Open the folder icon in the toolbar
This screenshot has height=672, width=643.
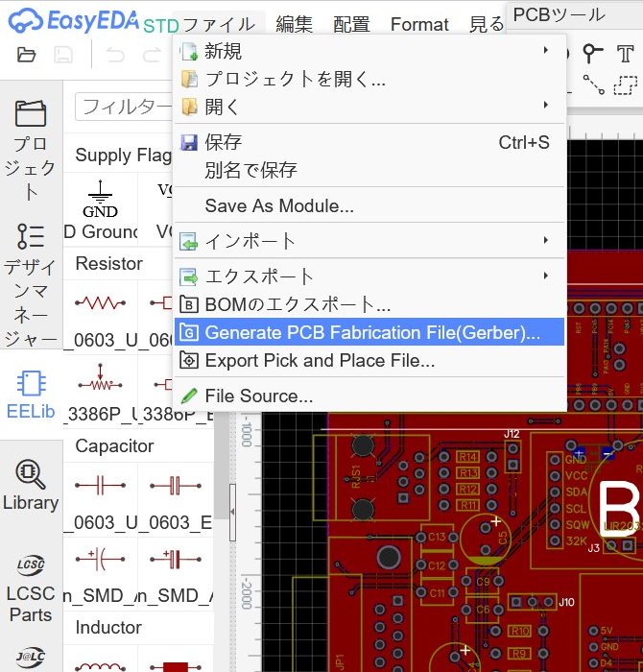pos(26,55)
